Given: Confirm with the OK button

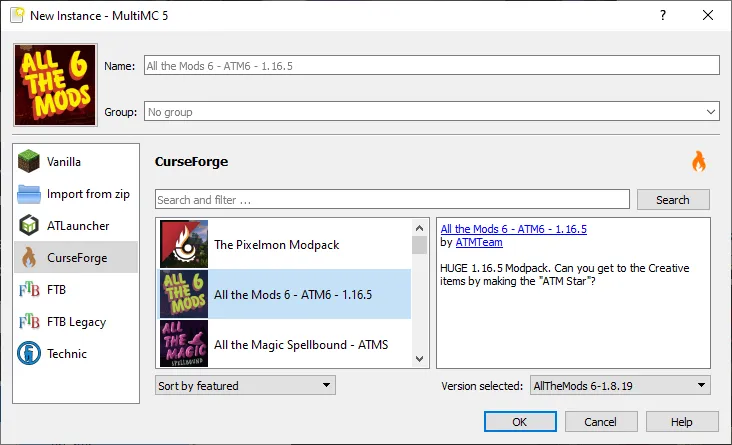Looking at the screenshot, I should pyautogui.click(x=520, y=422).
